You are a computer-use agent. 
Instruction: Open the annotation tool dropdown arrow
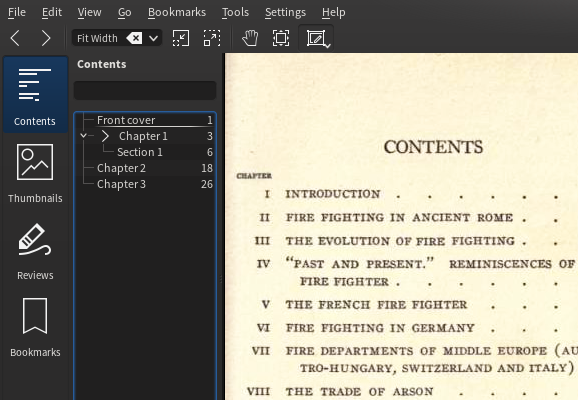point(328,46)
